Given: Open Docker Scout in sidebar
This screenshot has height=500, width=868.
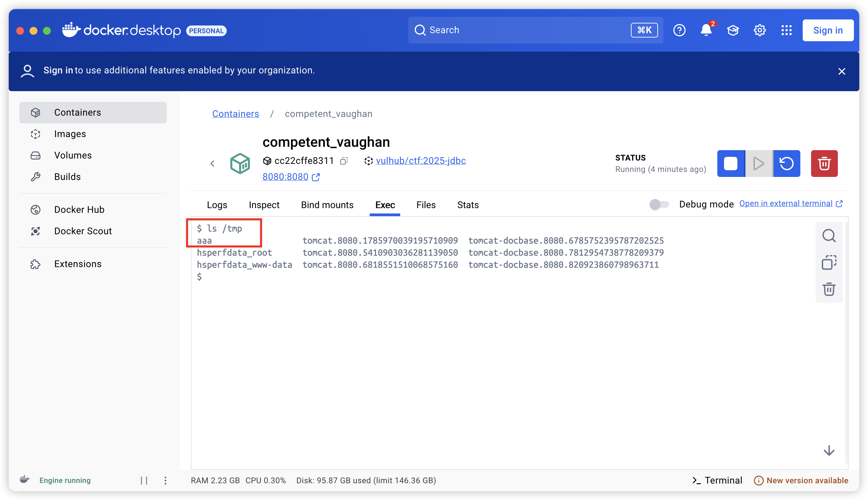Looking at the screenshot, I should coord(93,231).
